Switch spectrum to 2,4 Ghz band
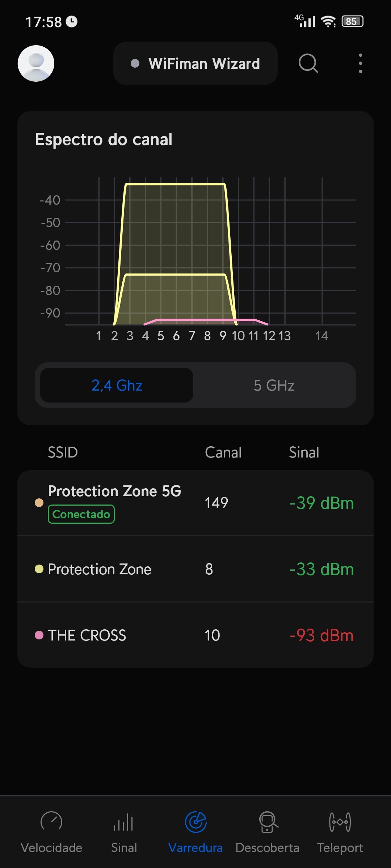 click(x=117, y=385)
